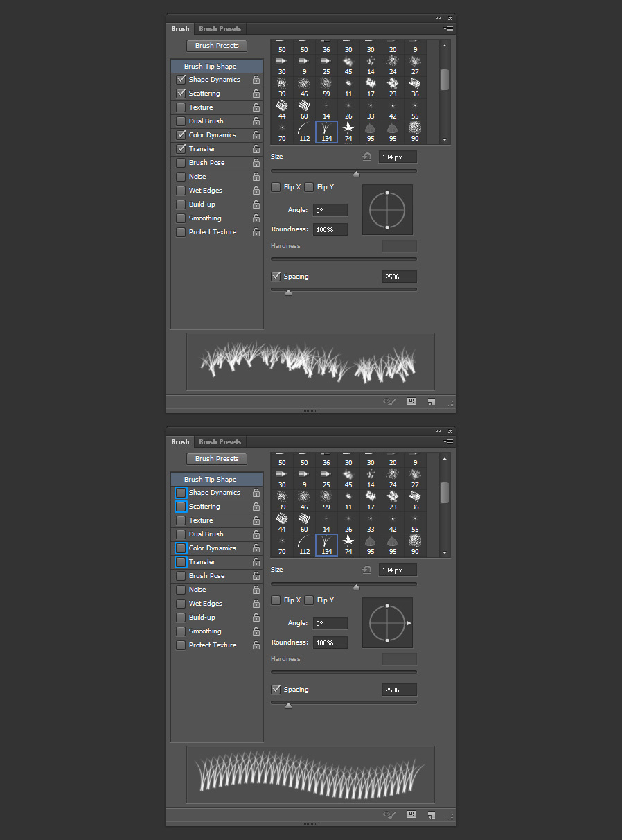Open Brush Pose settings in upper panel
622x840 pixels.
206,163
